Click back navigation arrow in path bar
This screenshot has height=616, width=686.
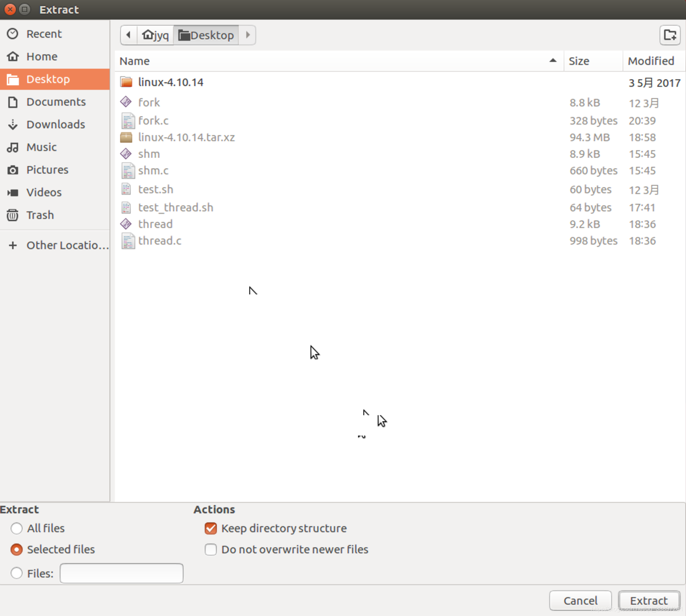click(128, 35)
